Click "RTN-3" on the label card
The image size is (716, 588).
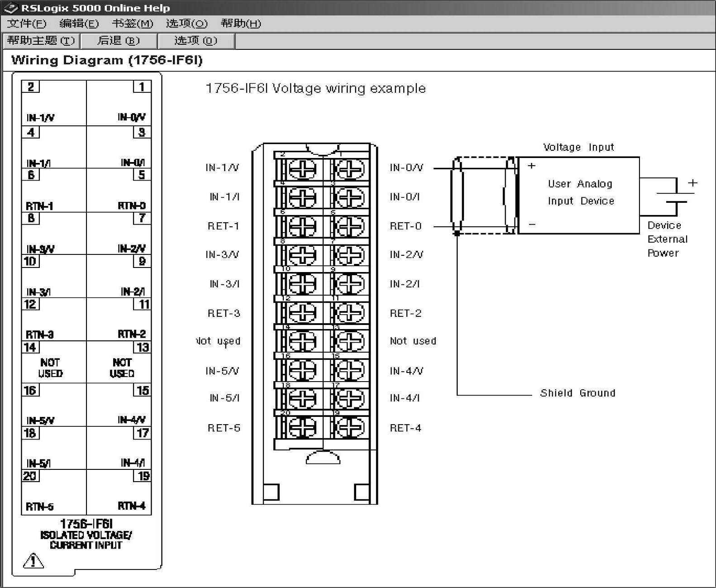[39, 335]
